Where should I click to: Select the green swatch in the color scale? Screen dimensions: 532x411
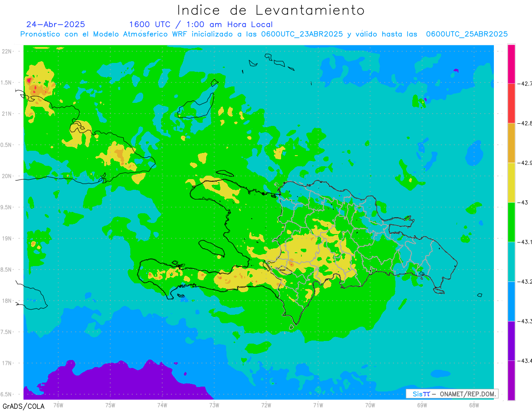coord(511,222)
